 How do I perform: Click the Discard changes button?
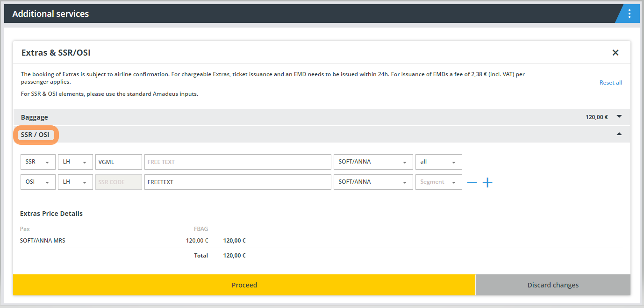coord(553,285)
